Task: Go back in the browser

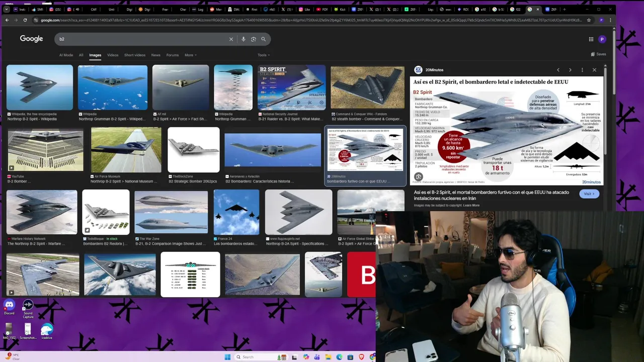Action: [7, 20]
